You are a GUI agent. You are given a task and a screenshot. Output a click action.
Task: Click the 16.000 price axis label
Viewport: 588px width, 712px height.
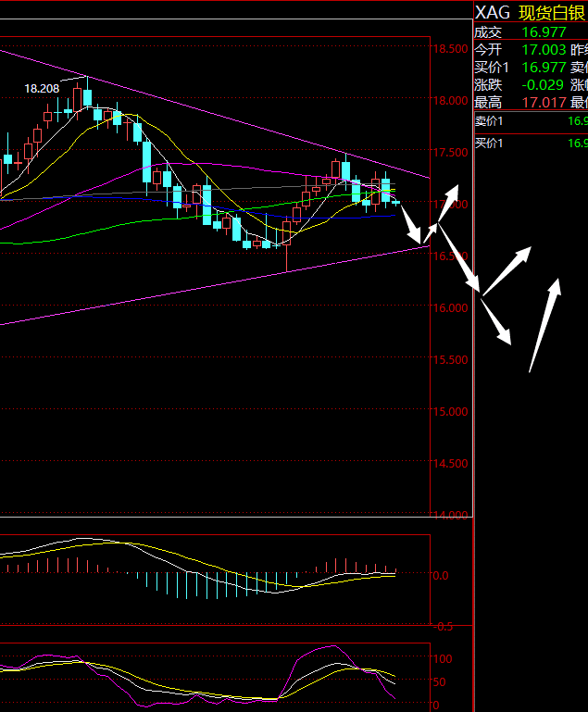[x=450, y=308]
